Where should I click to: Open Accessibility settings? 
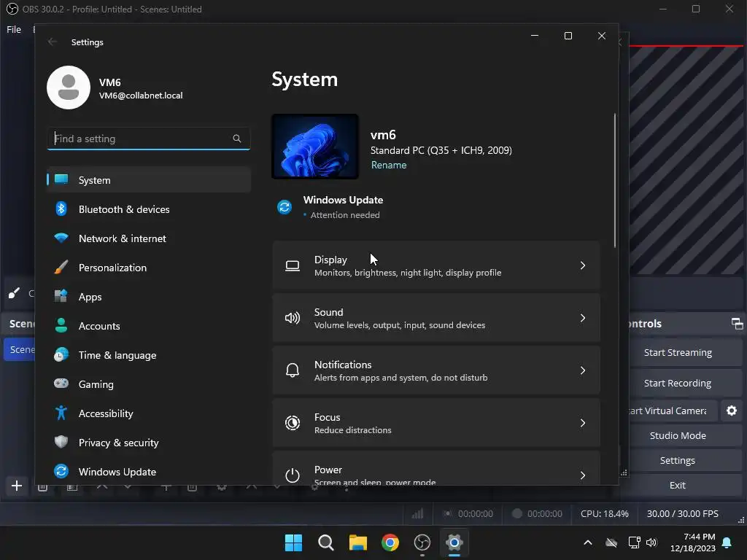click(149, 413)
